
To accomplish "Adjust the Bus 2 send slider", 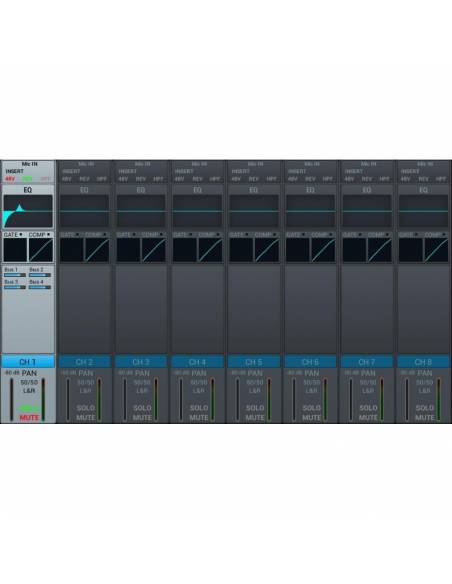I will [40, 275].
